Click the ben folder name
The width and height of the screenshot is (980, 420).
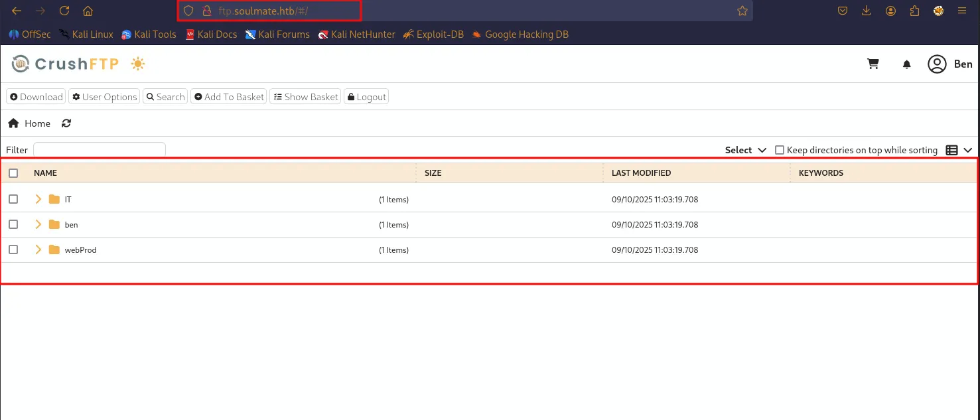tap(71, 225)
